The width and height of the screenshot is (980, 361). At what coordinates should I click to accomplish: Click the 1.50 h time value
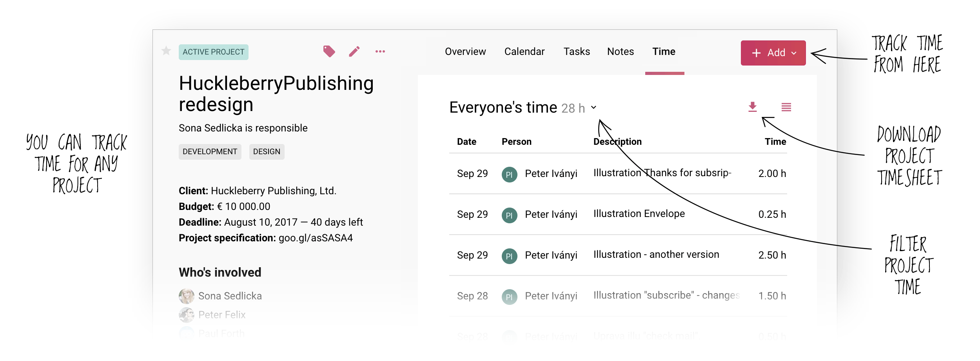pyautogui.click(x=772, y=296)
